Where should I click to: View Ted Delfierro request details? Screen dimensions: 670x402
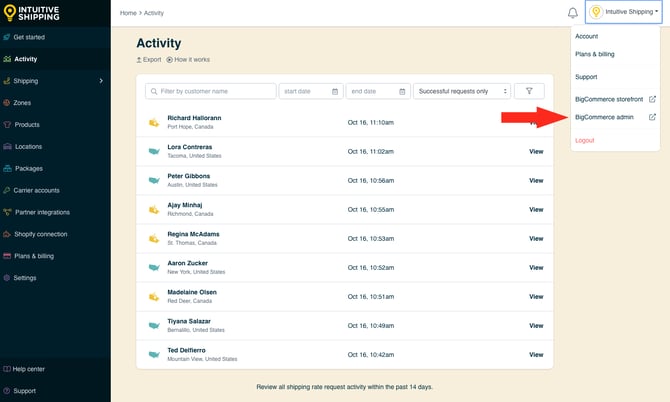click(536, 355)
